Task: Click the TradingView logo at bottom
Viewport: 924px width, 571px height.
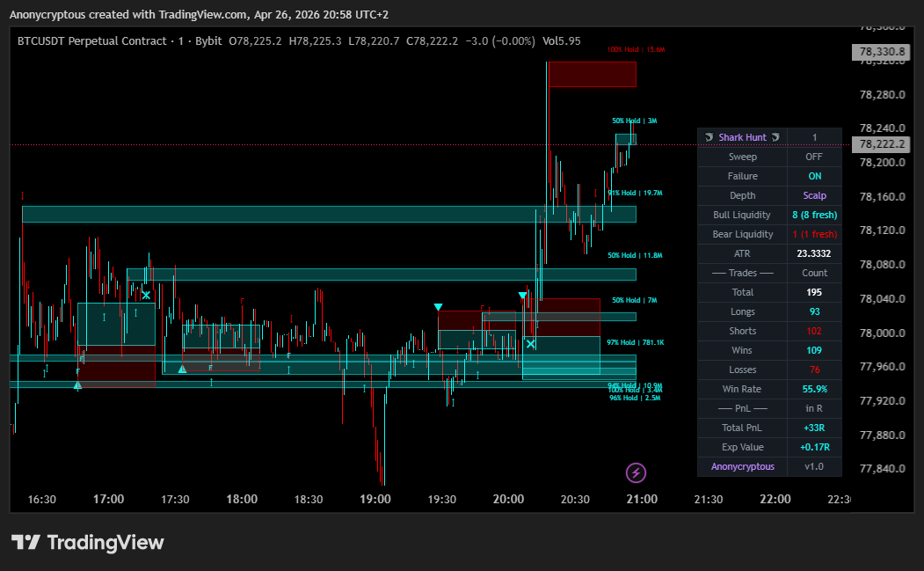Action: pos(88,542)
